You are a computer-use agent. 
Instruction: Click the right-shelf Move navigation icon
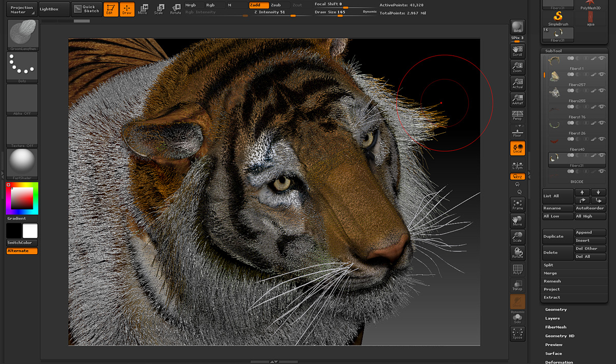point(517,220)
